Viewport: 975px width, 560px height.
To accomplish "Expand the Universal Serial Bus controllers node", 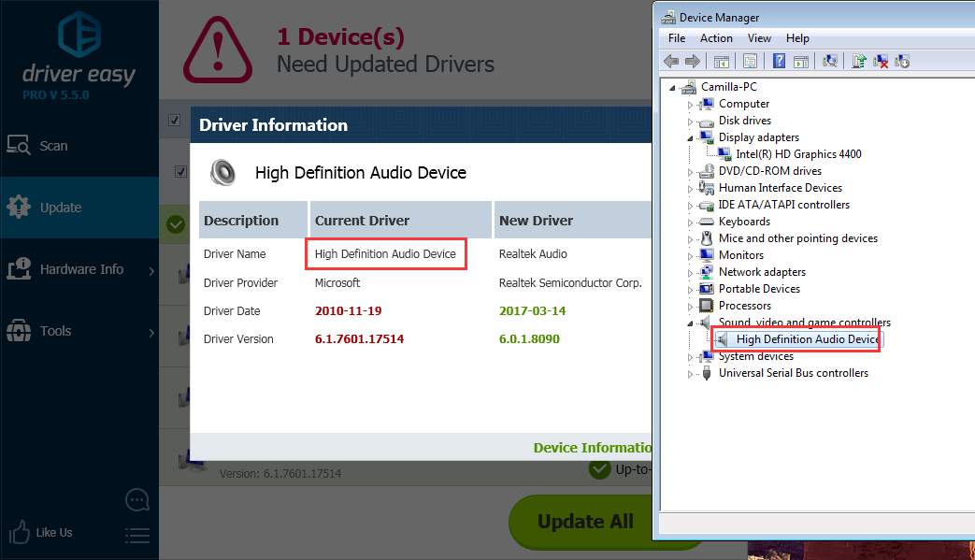I will click(x=690, y=374).
